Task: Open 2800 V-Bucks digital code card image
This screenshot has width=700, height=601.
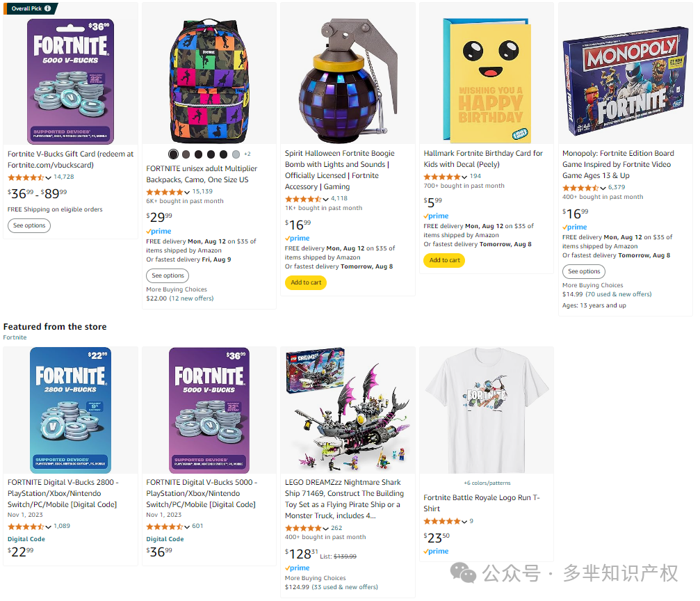Action: coord(70,410)
